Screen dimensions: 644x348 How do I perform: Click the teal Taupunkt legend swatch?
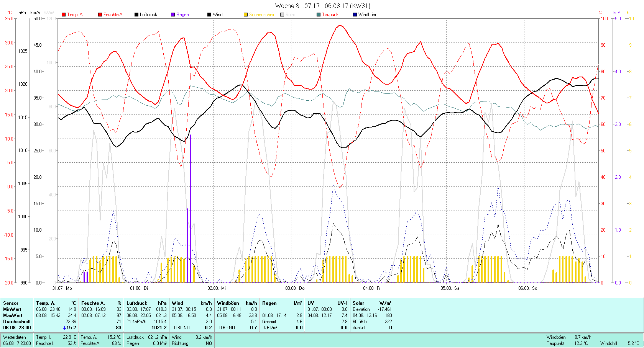(319, 15)
